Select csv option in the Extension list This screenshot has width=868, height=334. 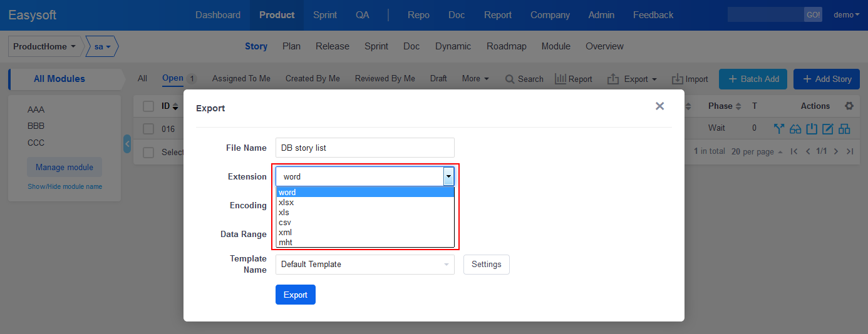click(285, 223)
